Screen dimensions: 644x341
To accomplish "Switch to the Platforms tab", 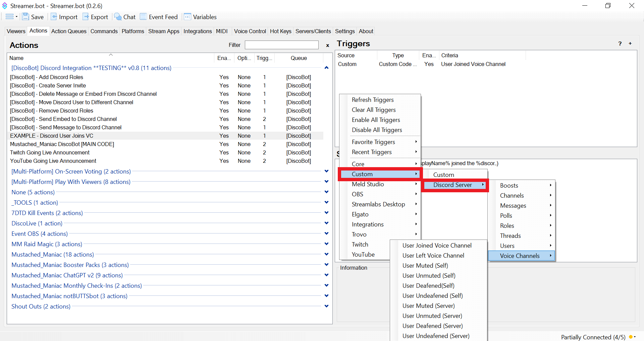I will pos(133,31).
